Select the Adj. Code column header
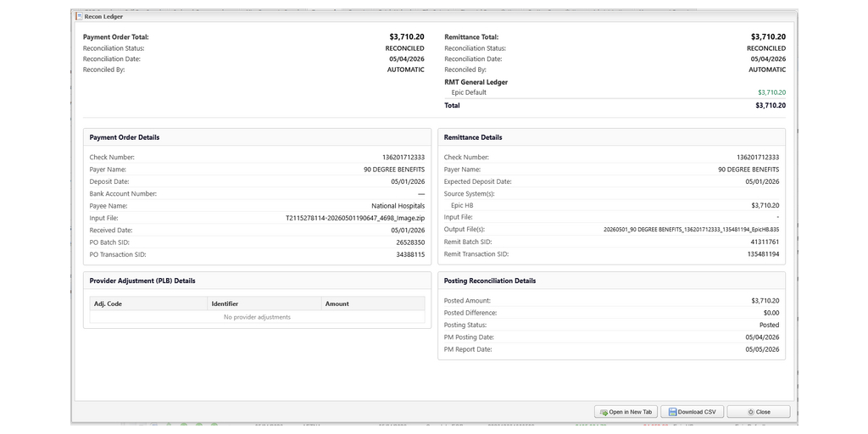The image size is (868, 434). [x=148, y=303]
